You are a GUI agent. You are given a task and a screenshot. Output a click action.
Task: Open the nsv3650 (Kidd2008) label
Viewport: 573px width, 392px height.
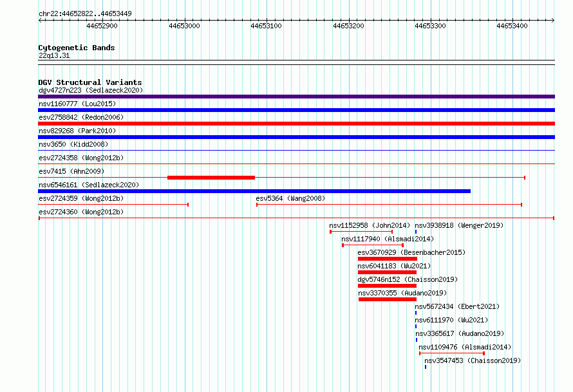pos(73,144)
